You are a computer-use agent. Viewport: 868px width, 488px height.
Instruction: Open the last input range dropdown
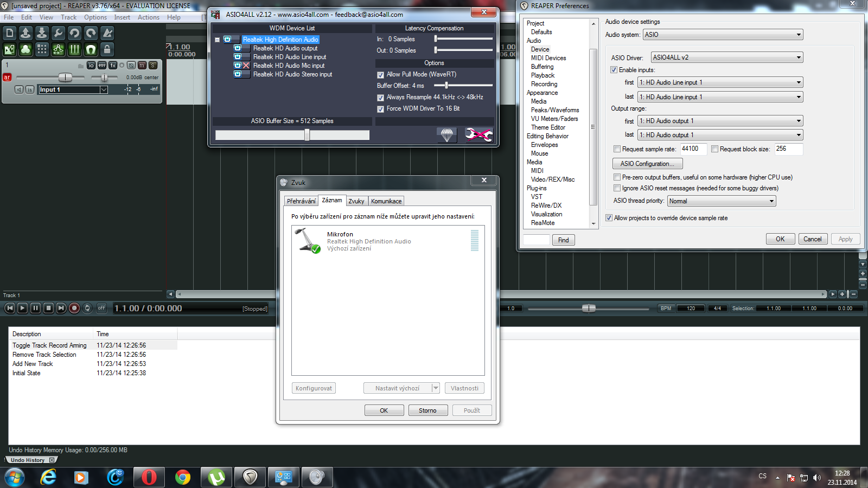(720, 97)
